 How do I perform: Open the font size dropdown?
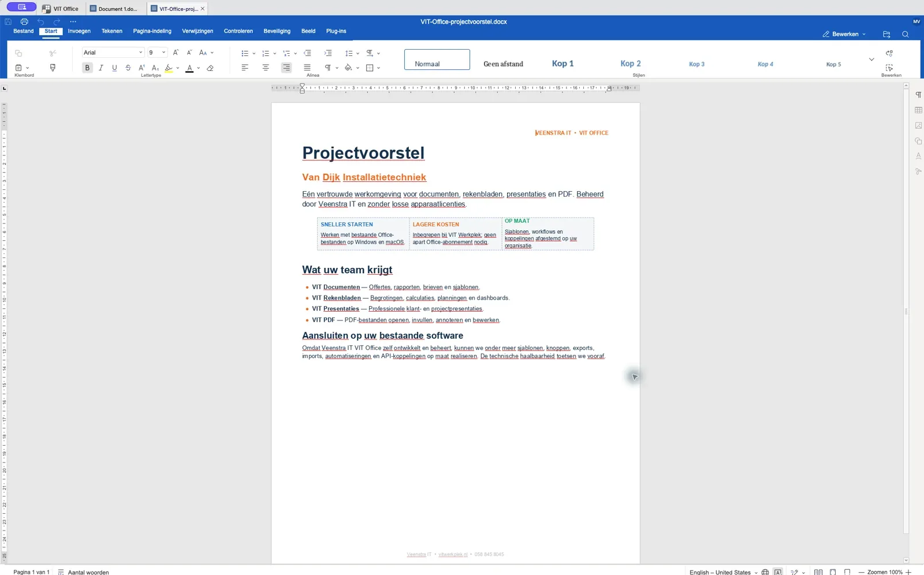163,53
